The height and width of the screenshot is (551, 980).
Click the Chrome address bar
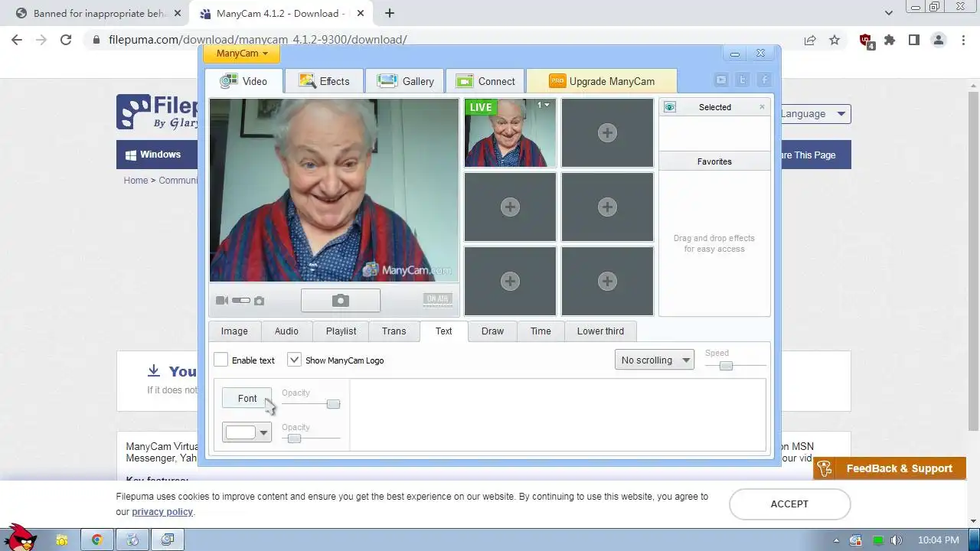tap(444, 40)
